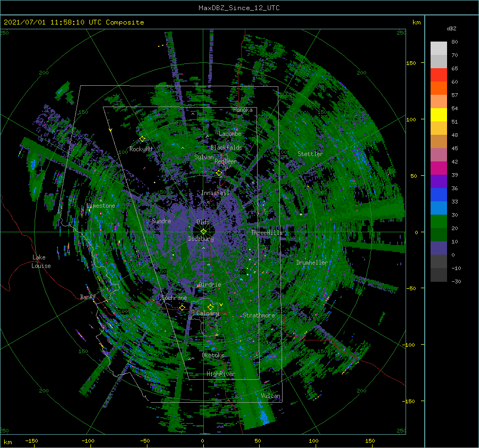479x448 pixels.
Task: Select the red 65-60 dBZ legend swatch
Action: pyautogui.click(x=439, y=75)
